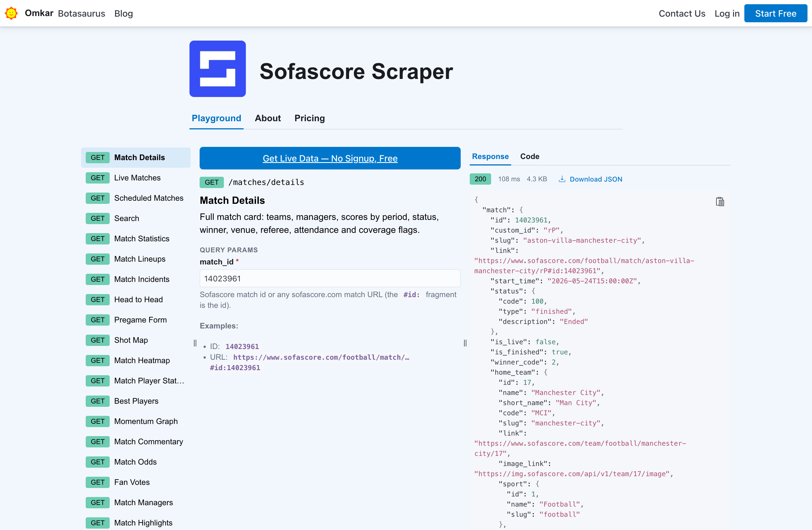This screenshot has height=530, width=812.
Task: Click example ID 14023961
Action: (x=242, y=346)
